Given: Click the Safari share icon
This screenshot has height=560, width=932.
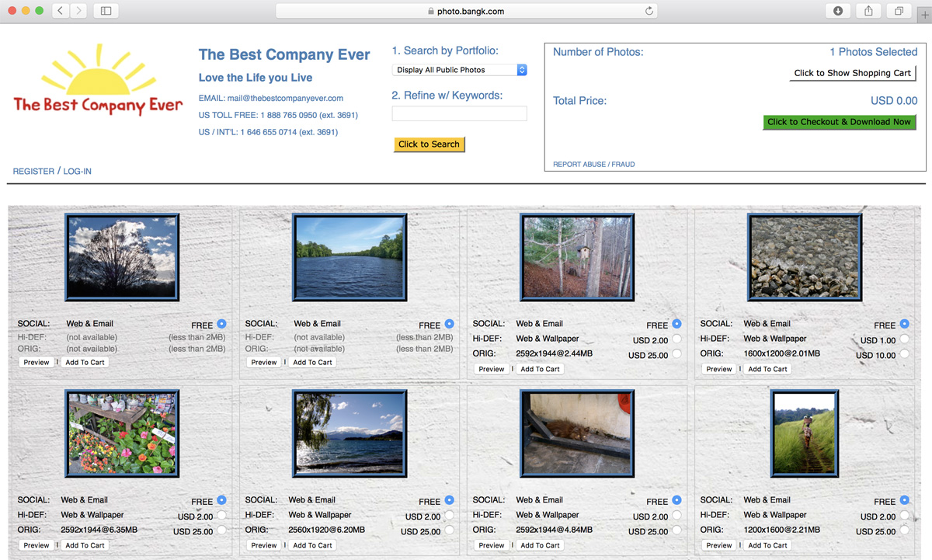Looking at the screenshot, I should pos(868,11).
